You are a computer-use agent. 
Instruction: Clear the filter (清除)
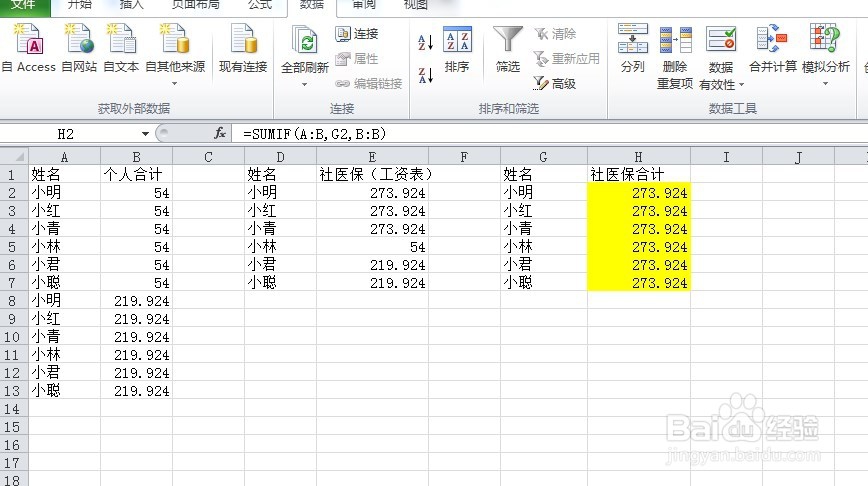[555, 34]
